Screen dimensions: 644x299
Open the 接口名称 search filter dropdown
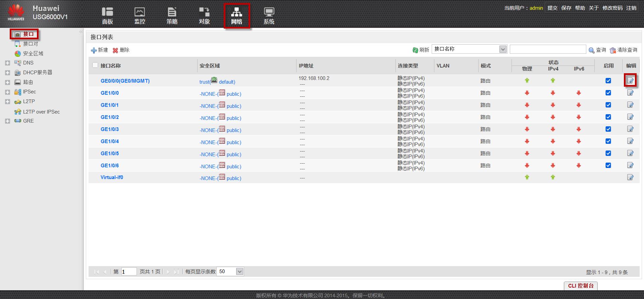point(503,49)
